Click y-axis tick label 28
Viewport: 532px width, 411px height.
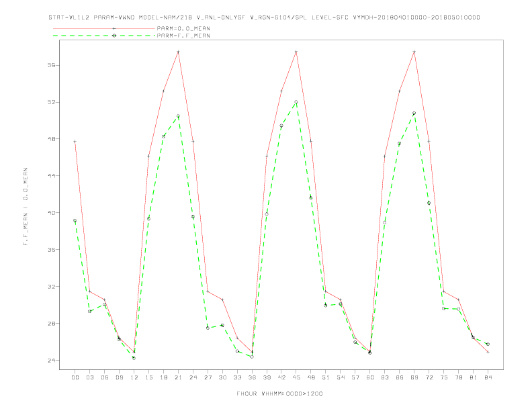[51, 323]
